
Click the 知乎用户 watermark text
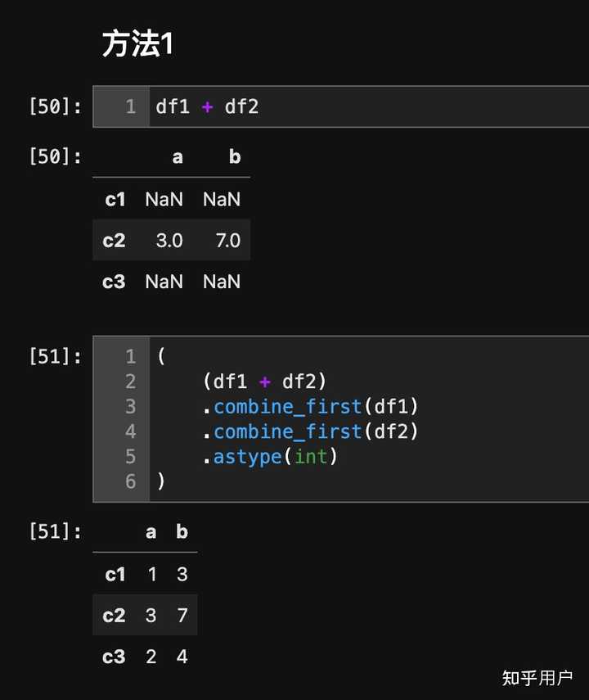pos(537,677)
